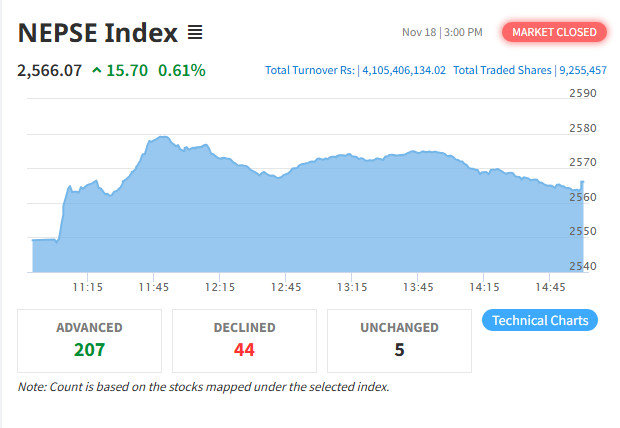Click the 0.61% percentage change
The height and width of the screenshot is (428, 620).
(182, 70)
